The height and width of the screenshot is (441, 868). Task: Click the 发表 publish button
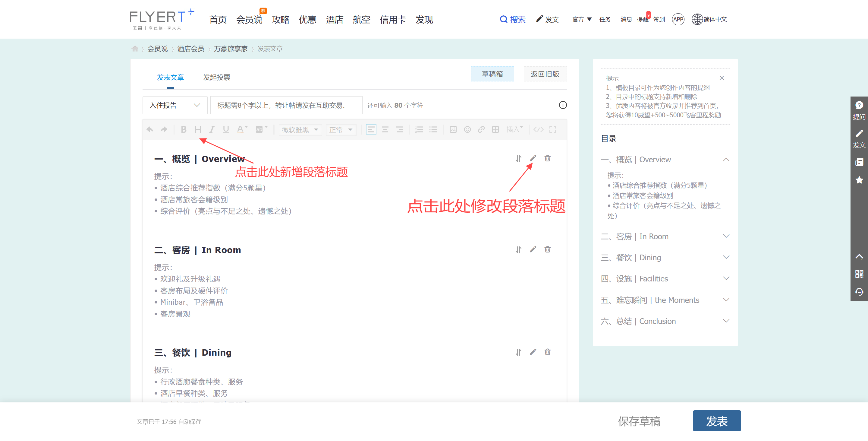pos(717,421)
